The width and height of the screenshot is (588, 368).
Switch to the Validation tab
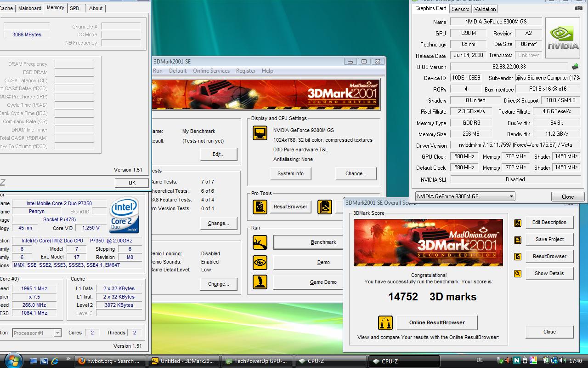[485, 9]
